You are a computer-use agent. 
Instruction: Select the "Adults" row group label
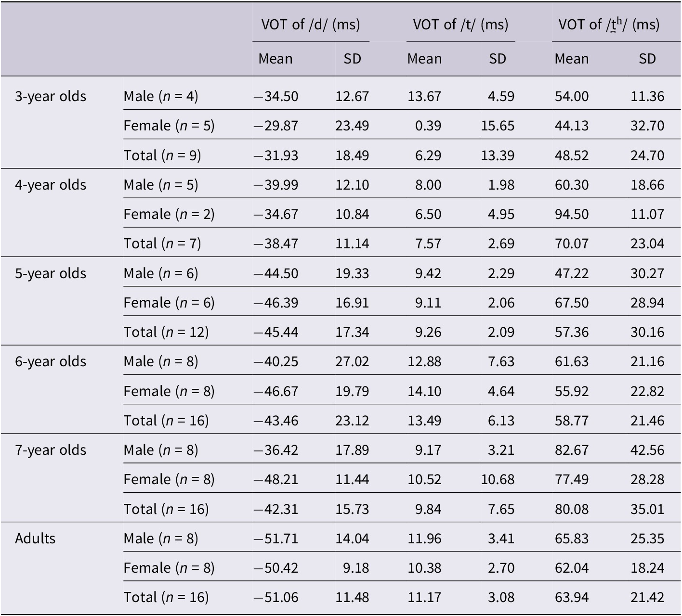click(x=35, y=538)
